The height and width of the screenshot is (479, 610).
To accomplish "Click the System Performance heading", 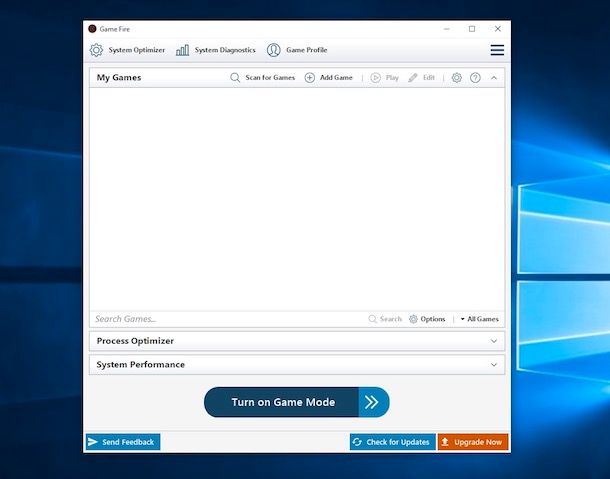I will click(140, 365).
